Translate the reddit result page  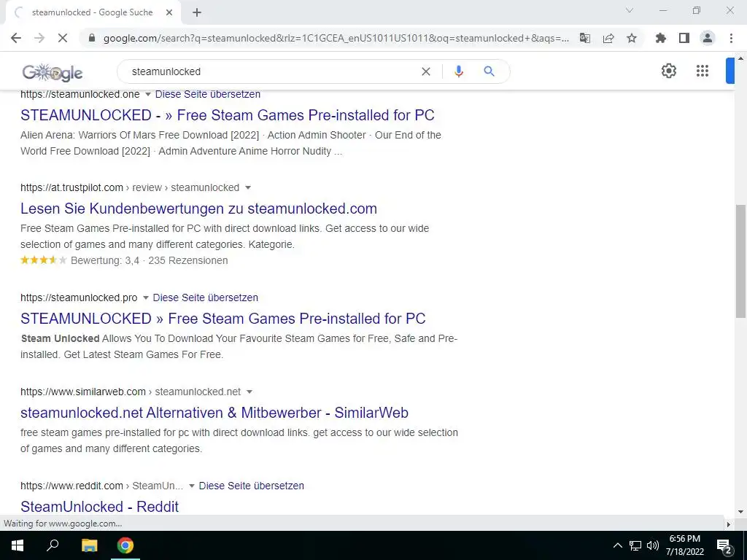[x=251, y=486]
